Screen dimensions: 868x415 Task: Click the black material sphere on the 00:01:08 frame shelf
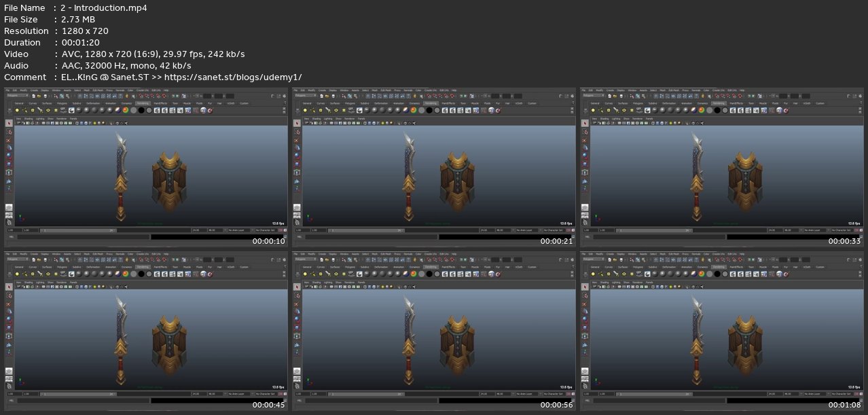[718, 274]
